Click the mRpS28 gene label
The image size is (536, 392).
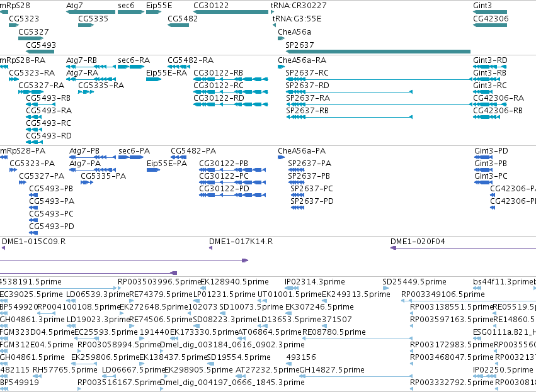tap(15, 6)
